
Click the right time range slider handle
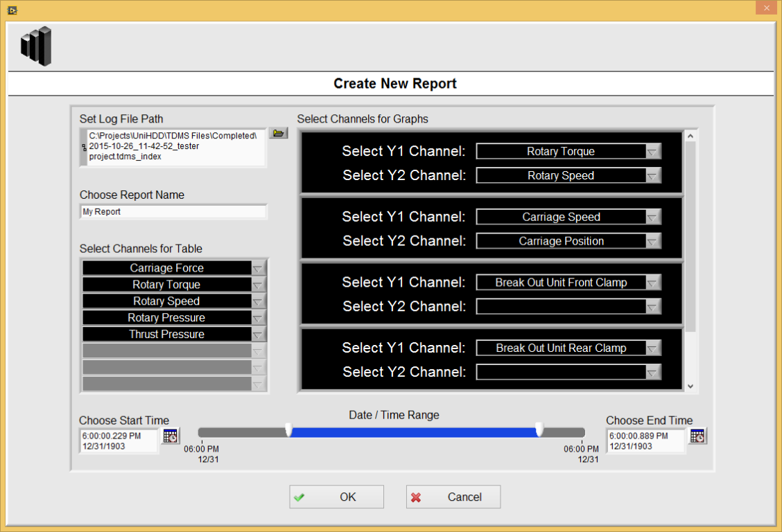click(539, 429)
